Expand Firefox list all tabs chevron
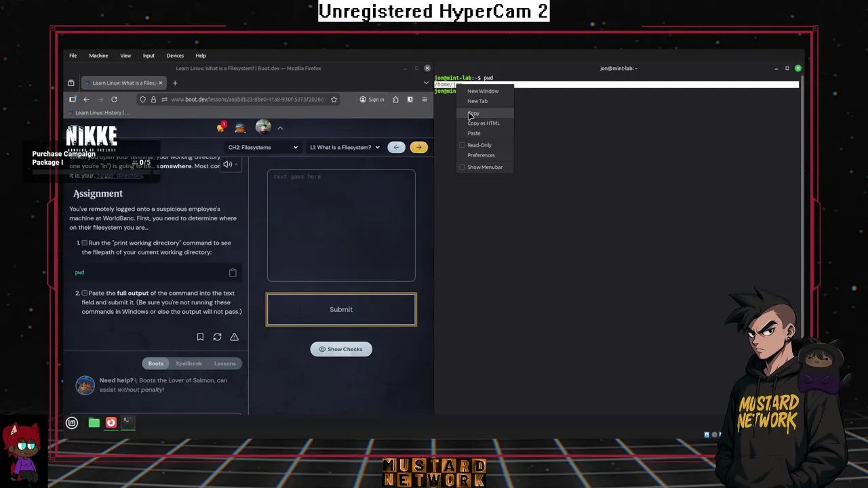 426,83
